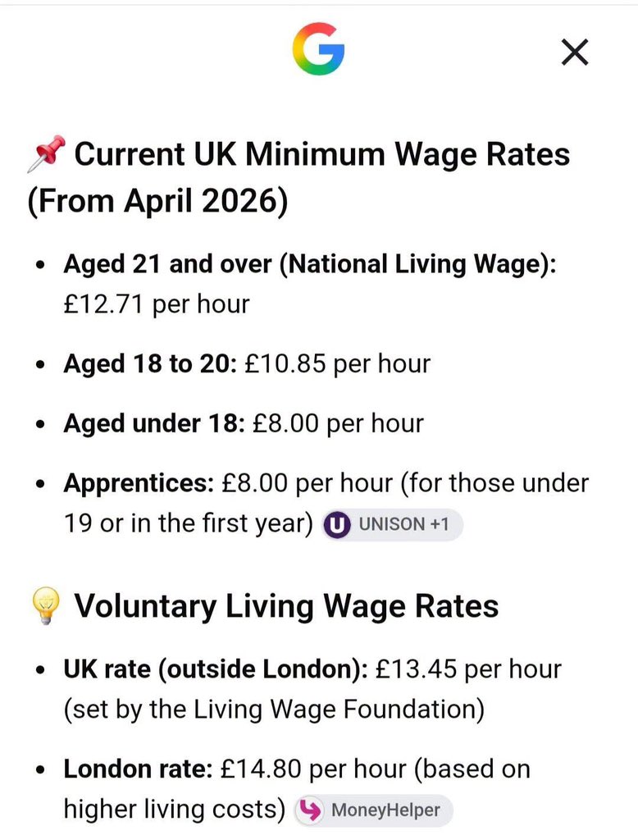Viewport: 638px width, 840px height.
Task: Click the £12.71 per hour text
Action: point(157,304)
